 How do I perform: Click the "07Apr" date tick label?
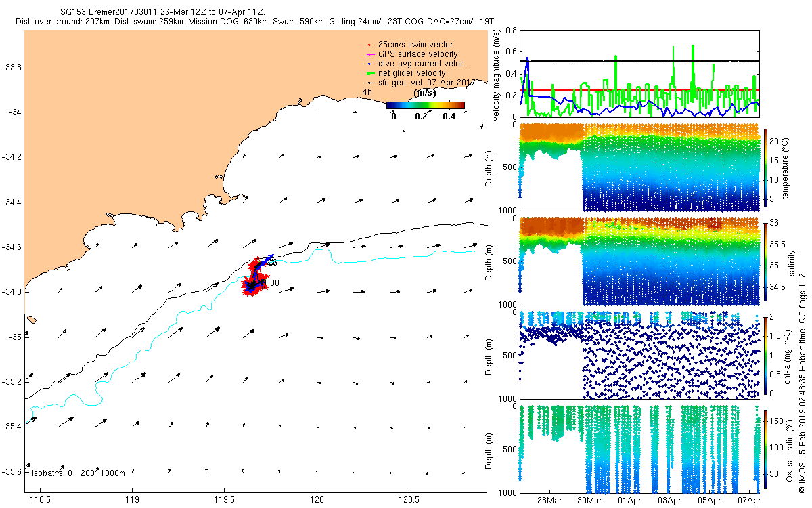750,499
